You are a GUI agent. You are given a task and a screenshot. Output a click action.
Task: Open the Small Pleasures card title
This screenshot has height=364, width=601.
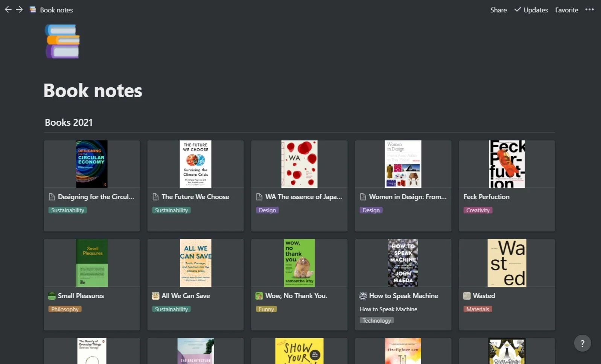click(81, 296)
